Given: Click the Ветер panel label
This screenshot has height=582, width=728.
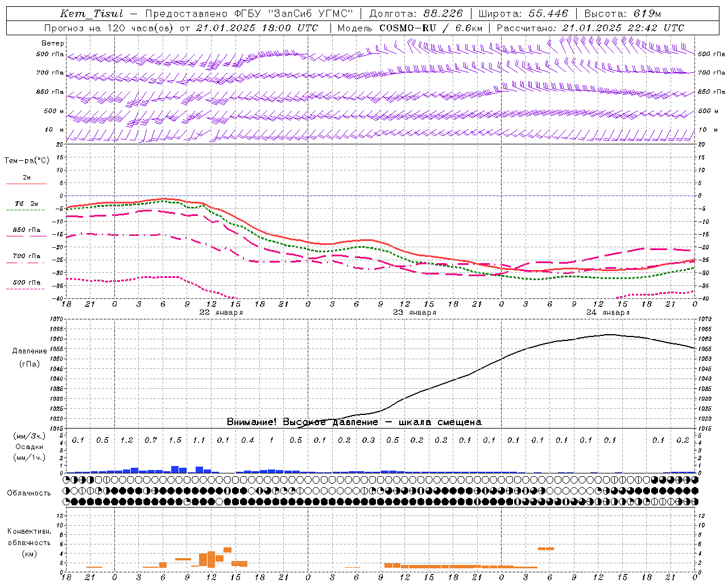Looking at the screenshot, I should coord(53,43).
